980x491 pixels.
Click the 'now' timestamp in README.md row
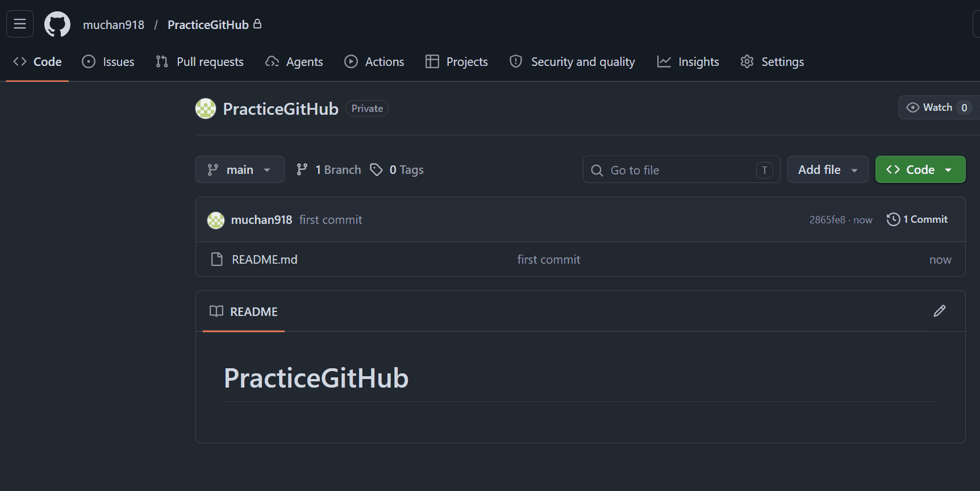[x=940, y=260]
